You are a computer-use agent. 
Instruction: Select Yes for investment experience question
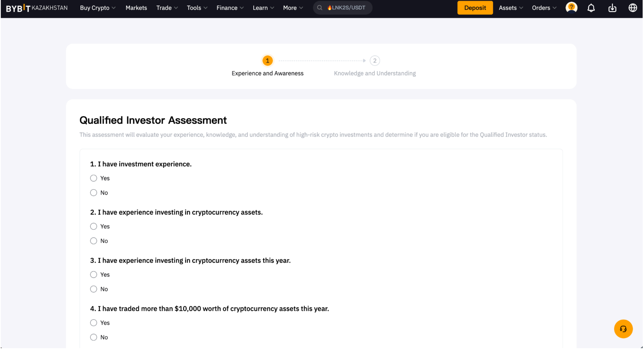click(x=93, y=178)
